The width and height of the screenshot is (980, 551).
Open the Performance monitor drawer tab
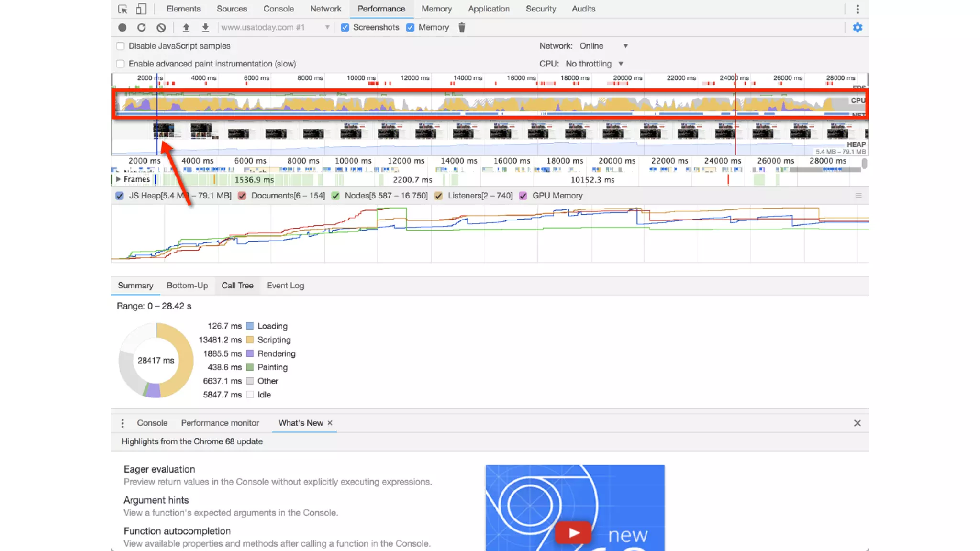tap(220, 423)
